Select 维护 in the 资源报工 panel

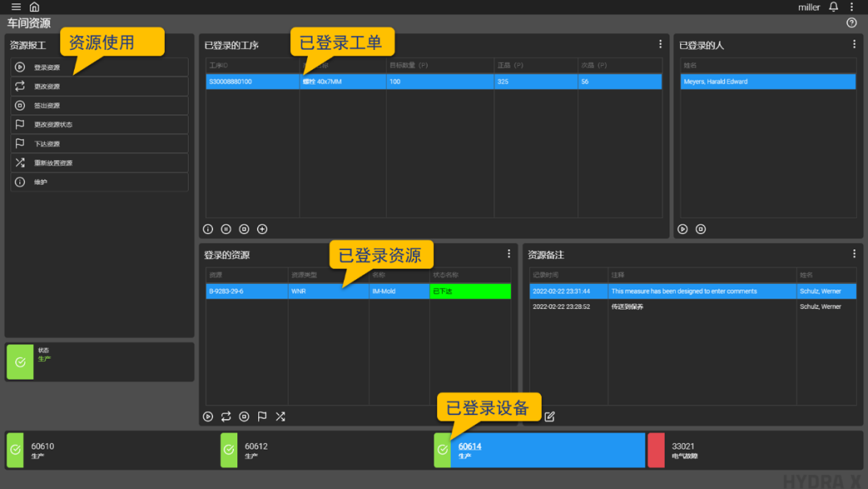[x=100, y=182]
